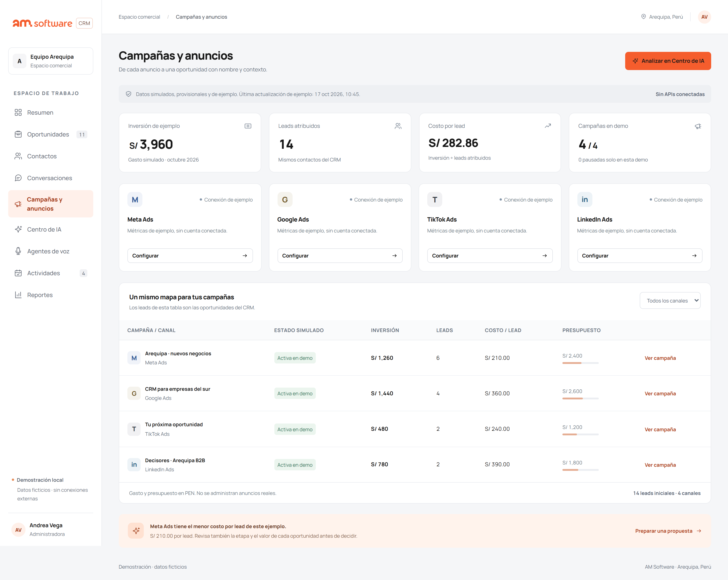Open Actividades in the sidebar
Screen dimensions: 728x580
click(51, 273)
